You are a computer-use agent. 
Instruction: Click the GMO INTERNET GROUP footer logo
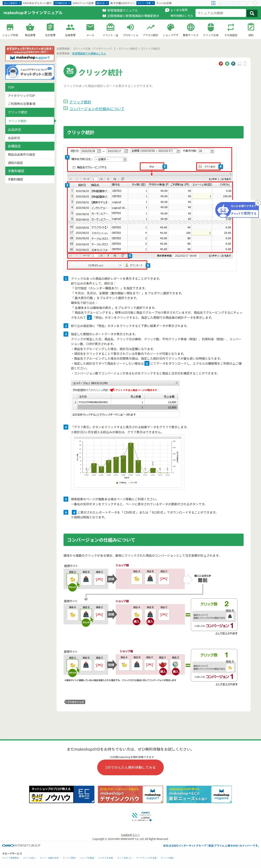point(21,845)
